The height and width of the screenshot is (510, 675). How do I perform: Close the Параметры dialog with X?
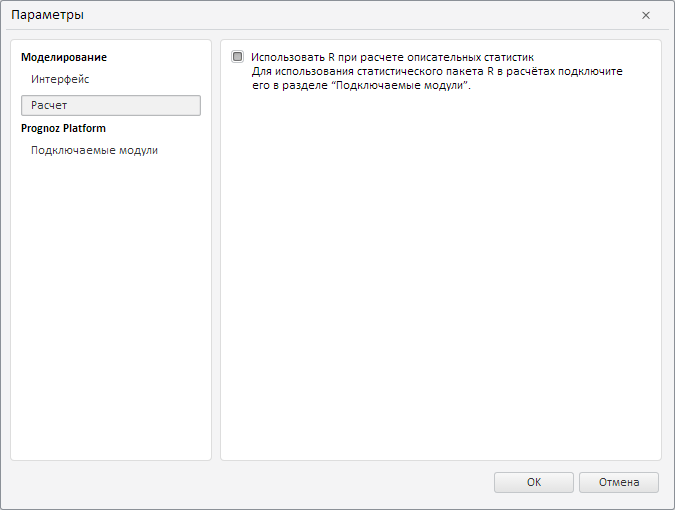tap(646, 15)
